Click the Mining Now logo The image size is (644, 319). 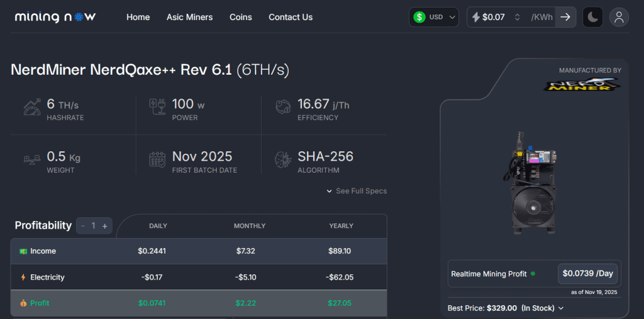click(x=55, y=17)
